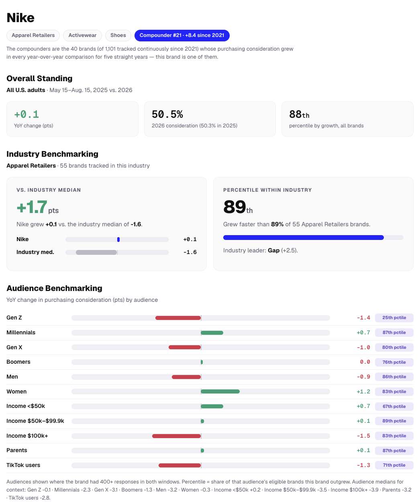This screenshot has height=504, width=420.
Task: Click the Gen Z row label
Action: click(x=14, y=318)
